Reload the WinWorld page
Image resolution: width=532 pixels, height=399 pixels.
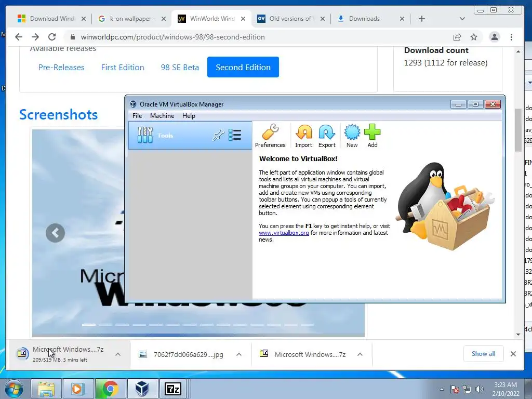[x=52, y=37]
